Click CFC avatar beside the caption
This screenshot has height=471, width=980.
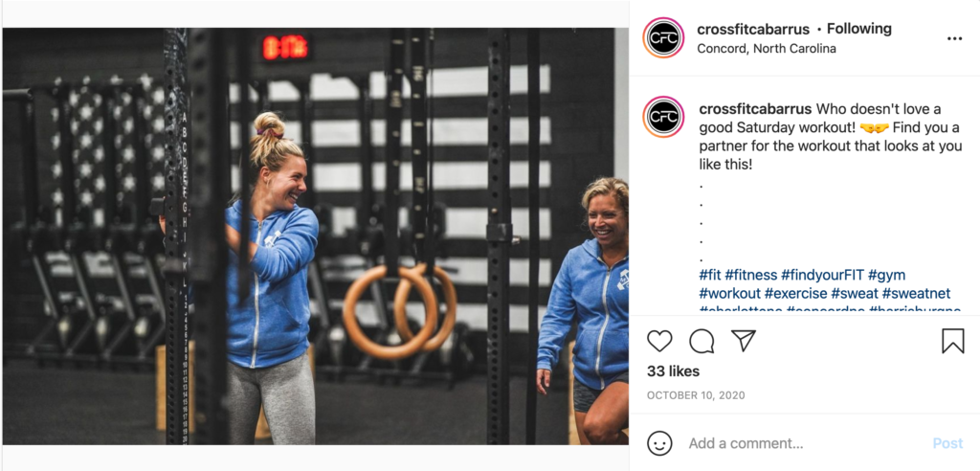[x=663, y=117]
